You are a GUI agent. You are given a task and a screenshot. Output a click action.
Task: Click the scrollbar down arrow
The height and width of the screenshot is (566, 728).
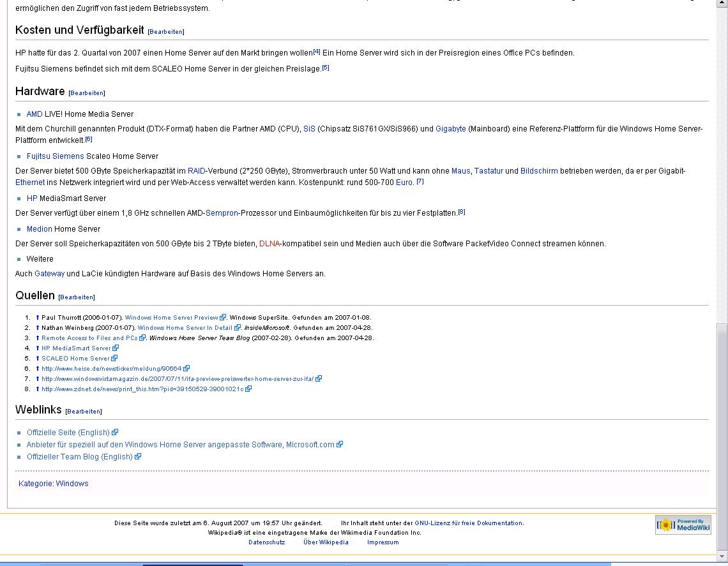722,556
